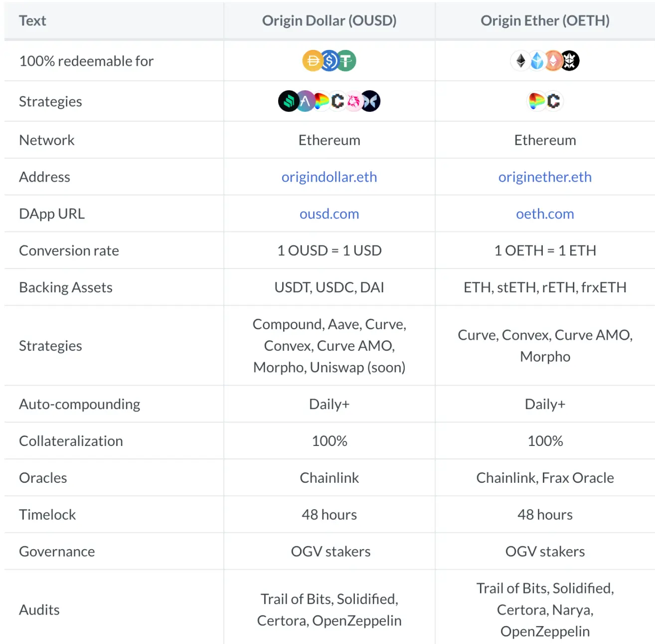
Task: Click the blue Lido stETH icon
Action: coord(537,61)
